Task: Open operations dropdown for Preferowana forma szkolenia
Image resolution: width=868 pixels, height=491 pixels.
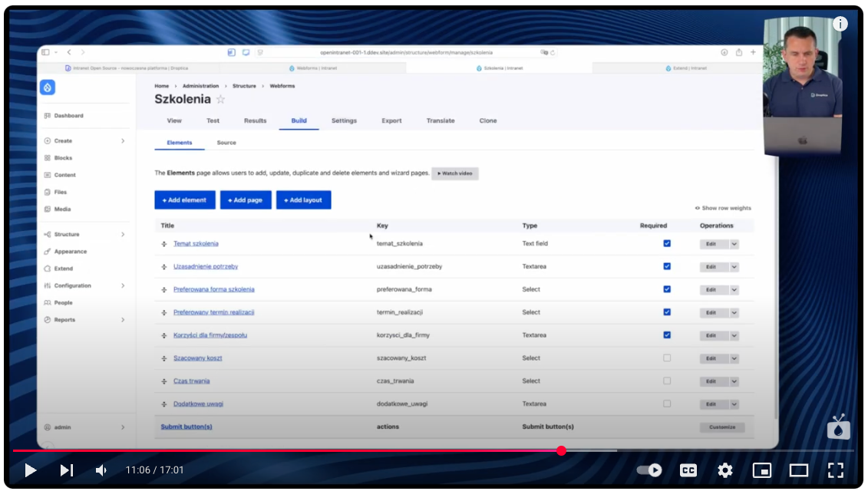Action: pos(734,290)
